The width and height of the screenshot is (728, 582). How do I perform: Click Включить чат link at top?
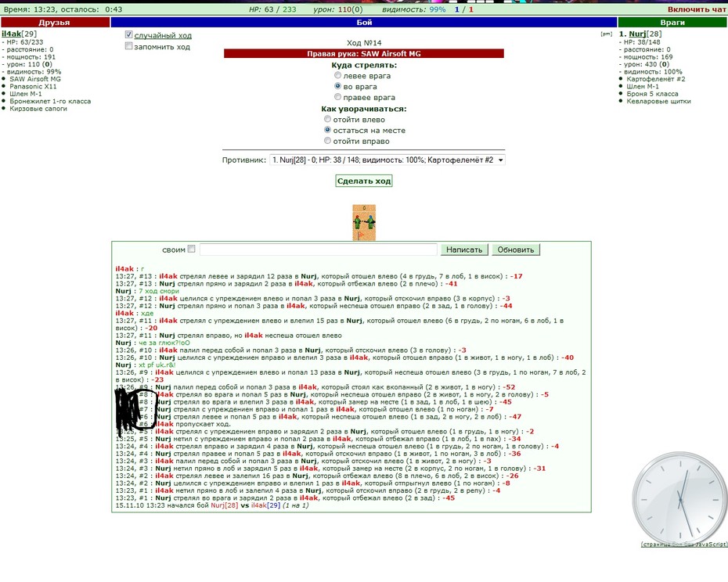coord(697,9)
